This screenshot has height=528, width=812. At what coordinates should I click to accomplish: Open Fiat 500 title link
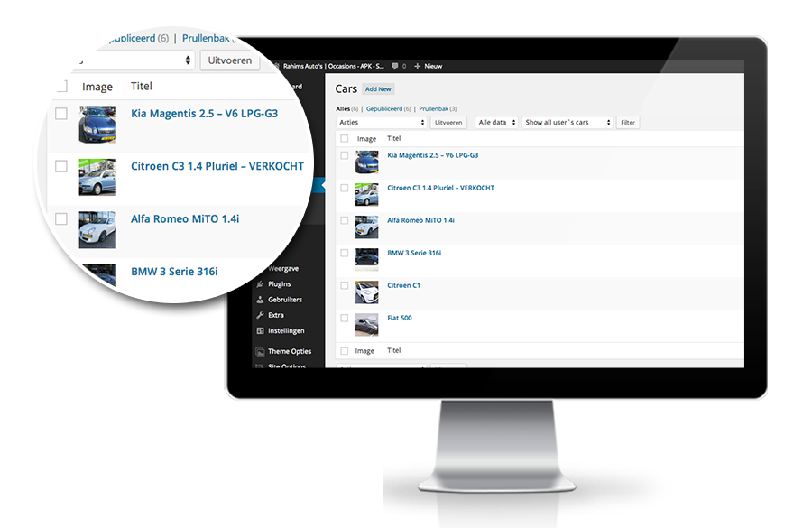pos(400,318)
